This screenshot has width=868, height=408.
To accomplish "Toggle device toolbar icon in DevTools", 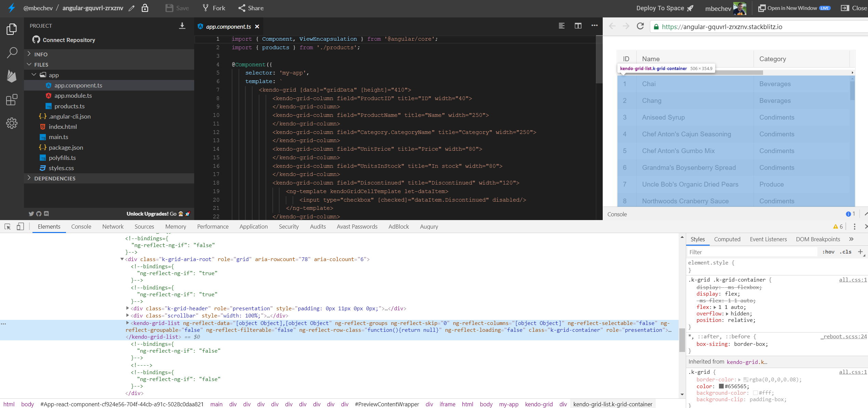I will point(20,227).
